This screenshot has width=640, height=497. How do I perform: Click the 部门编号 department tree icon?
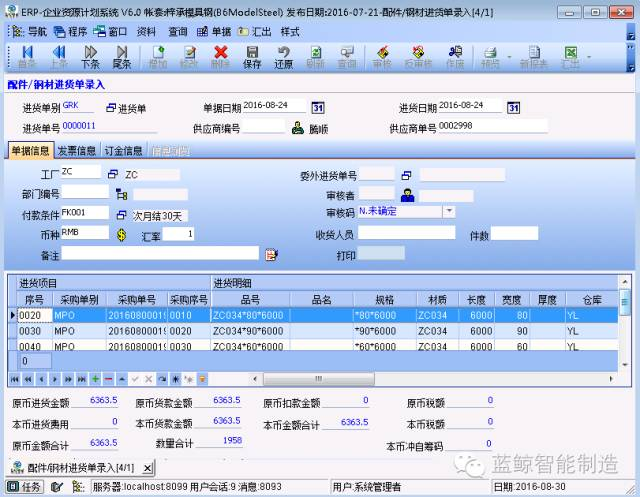[121, 194]
